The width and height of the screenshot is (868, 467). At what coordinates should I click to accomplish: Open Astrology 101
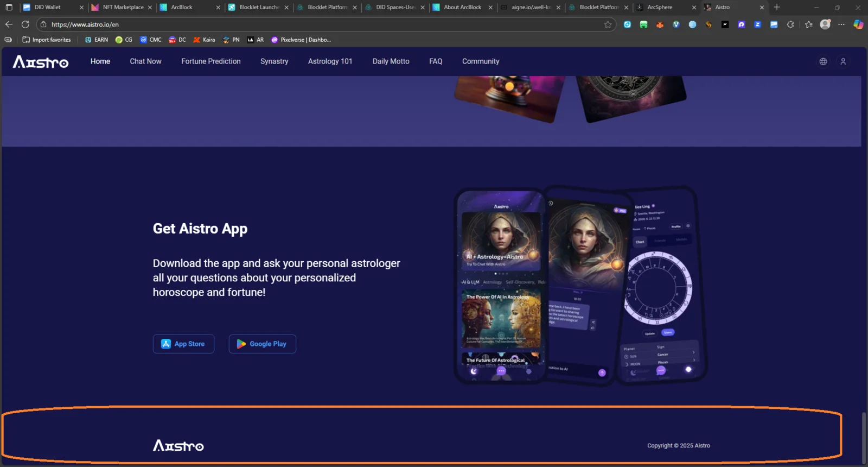[330, 61]
